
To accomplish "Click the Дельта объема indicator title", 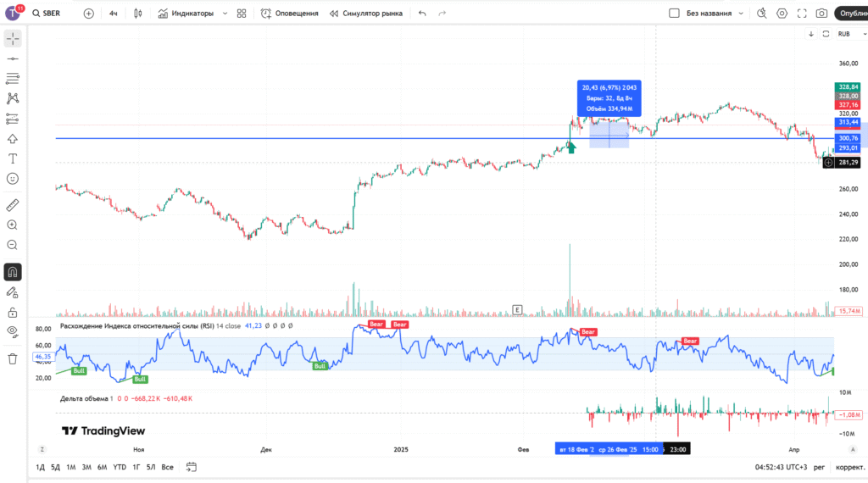I will click(x=86, y=398).
